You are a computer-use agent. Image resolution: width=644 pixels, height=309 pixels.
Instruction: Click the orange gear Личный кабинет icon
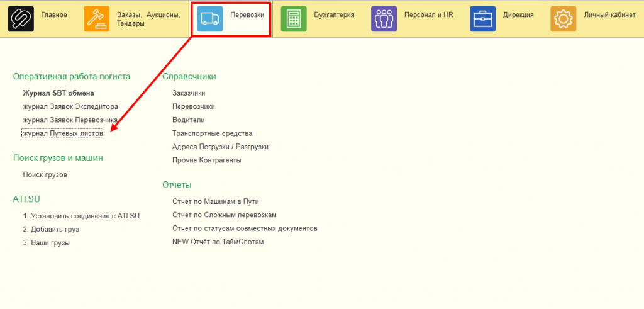(563, 18)
